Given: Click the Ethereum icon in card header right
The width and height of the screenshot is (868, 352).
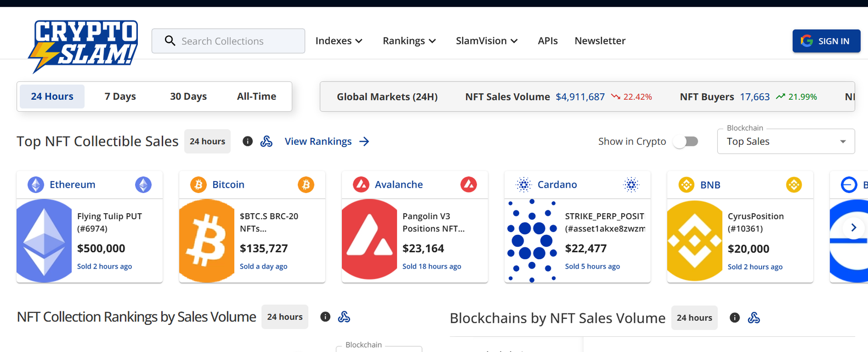Looking at the screenshot, I should (143, 185).
